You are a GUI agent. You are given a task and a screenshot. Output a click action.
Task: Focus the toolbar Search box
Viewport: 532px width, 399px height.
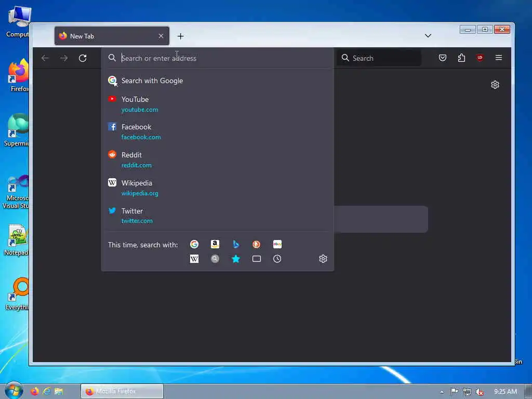pyautogui.click(x=379, y=58)
